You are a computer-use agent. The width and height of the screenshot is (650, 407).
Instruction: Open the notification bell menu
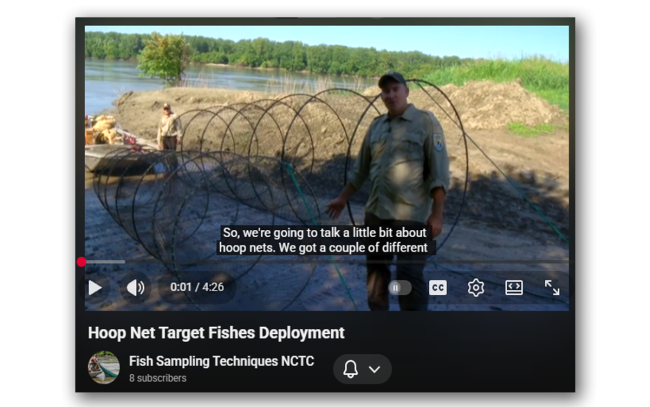[350, 368]
